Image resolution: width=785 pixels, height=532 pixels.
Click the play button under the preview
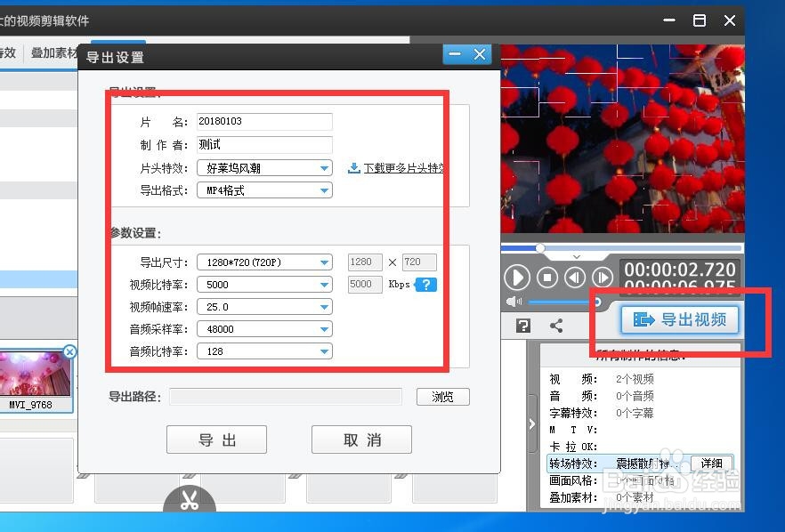[x=517, y=277]
